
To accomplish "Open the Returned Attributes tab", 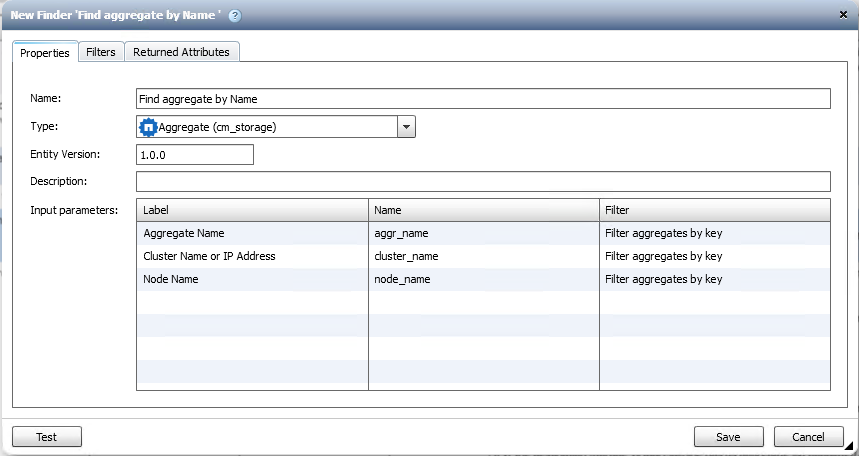I will pyautogui.click(x=181, y=52).
